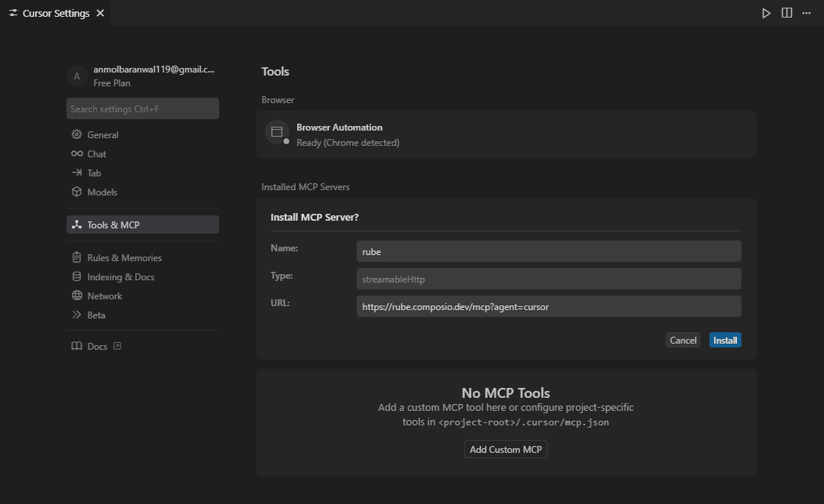This screenshot has width=824, height=504.
Task: Click the MCP server URL field
Action: (x=548, y=306)
